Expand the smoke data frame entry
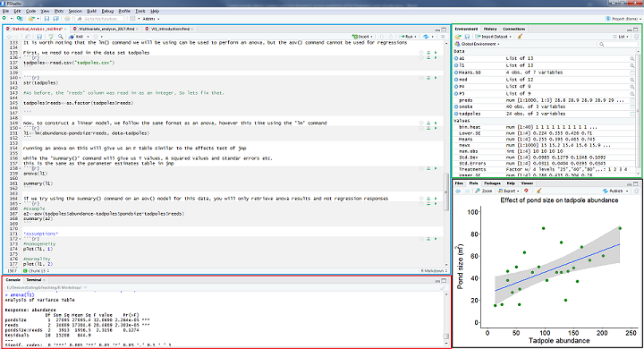Image resolution: width=644 pixels, height=349 pixels. (x=456, y=106)
